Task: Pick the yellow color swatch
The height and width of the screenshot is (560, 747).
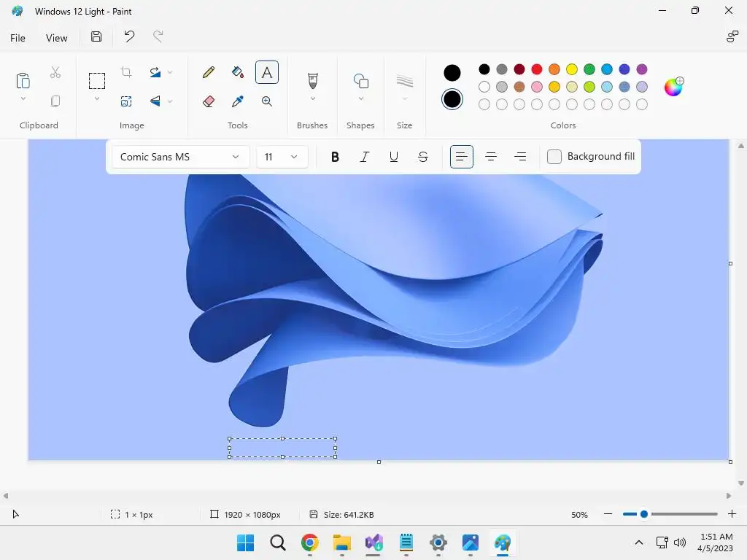Action: 572,69
